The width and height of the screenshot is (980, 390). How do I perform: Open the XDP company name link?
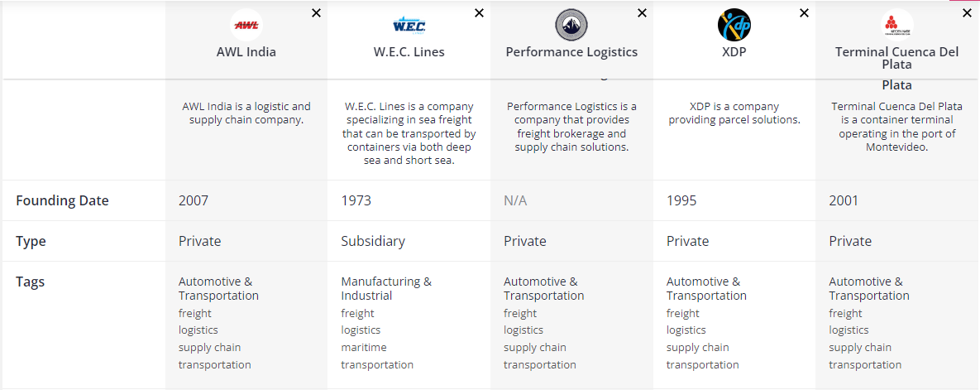tap(734, 52)
